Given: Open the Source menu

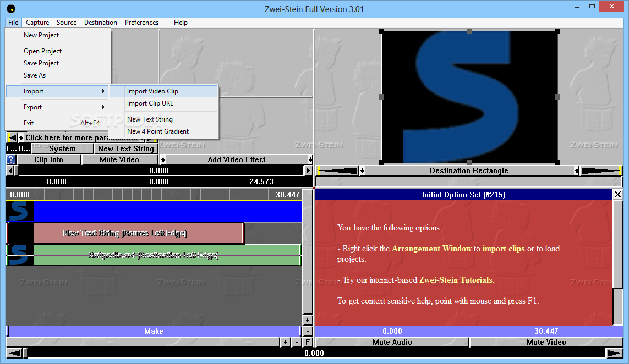Looking at the screenshot, I should tap(67, 23).
